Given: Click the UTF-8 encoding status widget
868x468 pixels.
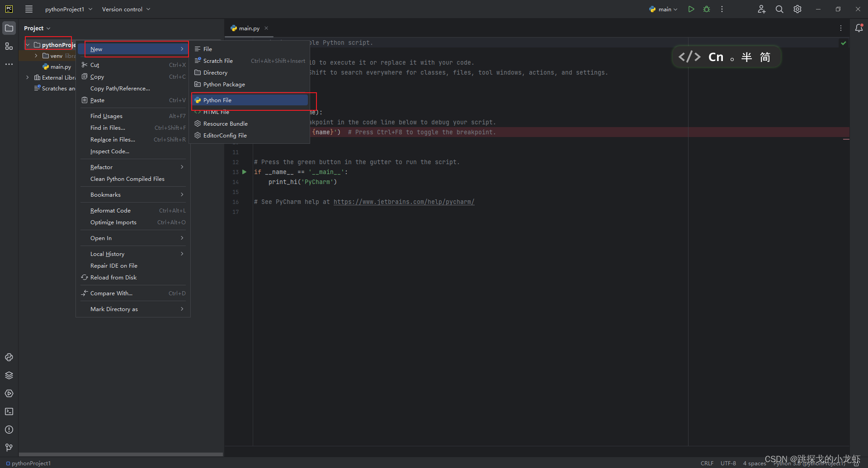Looking at the screenshot, I should point(728,463).
